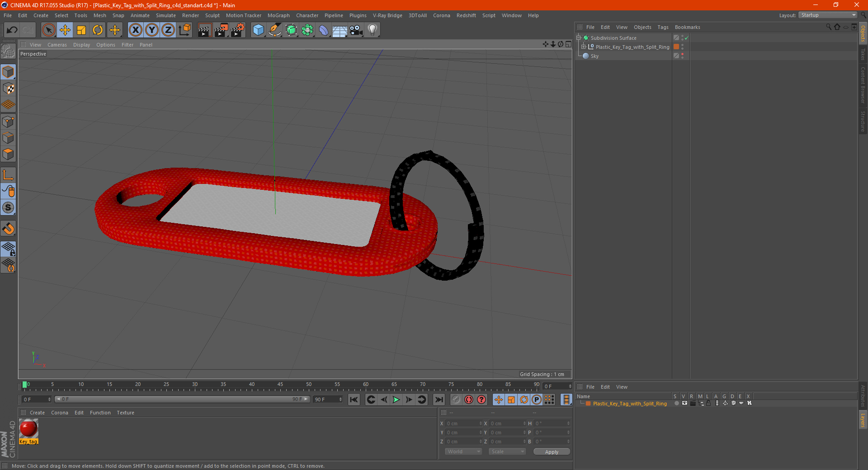Open the Layout Startup dropdown
The height and width of the screenshot is (470, 868).
point(828,15)
